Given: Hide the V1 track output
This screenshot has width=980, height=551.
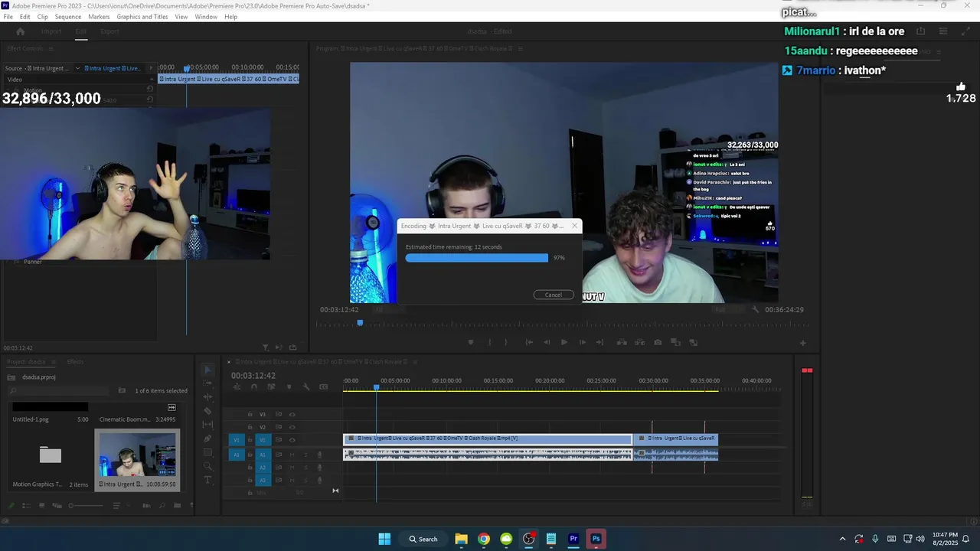Looking at the screenshot, I should 292,440.
